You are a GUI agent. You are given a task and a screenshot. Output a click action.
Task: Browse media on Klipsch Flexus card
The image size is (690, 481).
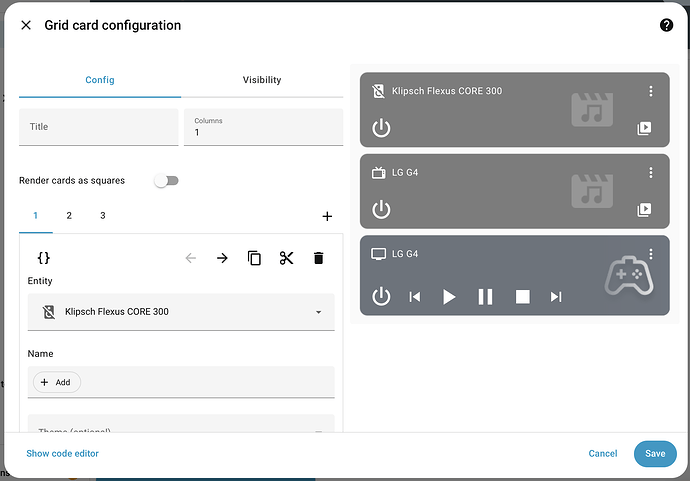point(645,128)
